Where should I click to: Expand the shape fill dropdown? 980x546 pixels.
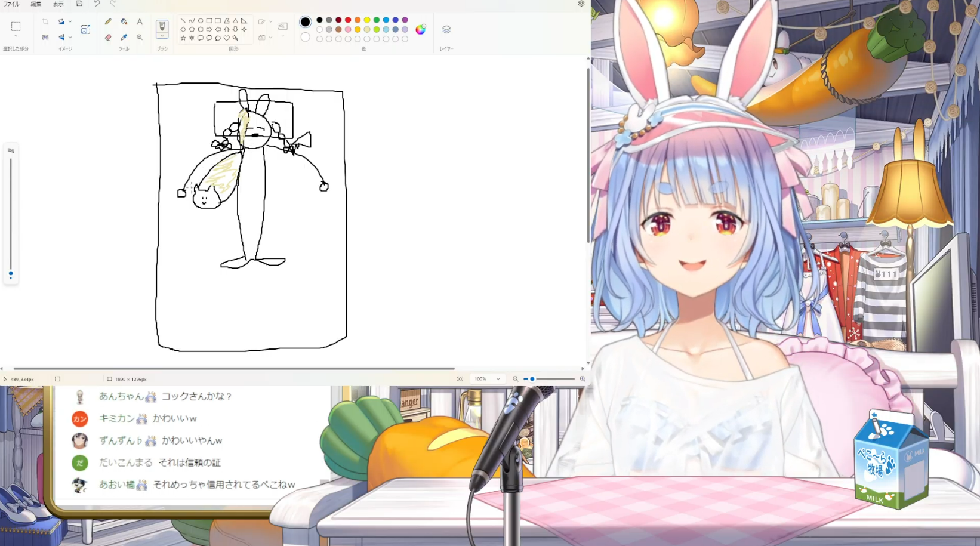pos(270,37)
